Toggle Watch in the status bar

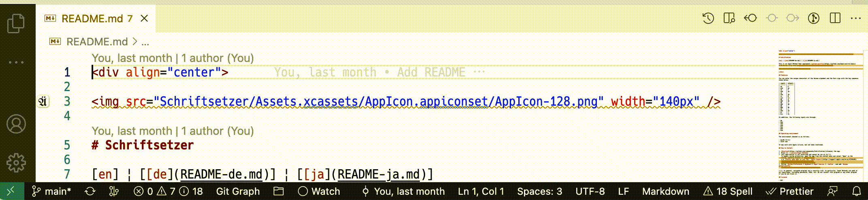(319, 191)
